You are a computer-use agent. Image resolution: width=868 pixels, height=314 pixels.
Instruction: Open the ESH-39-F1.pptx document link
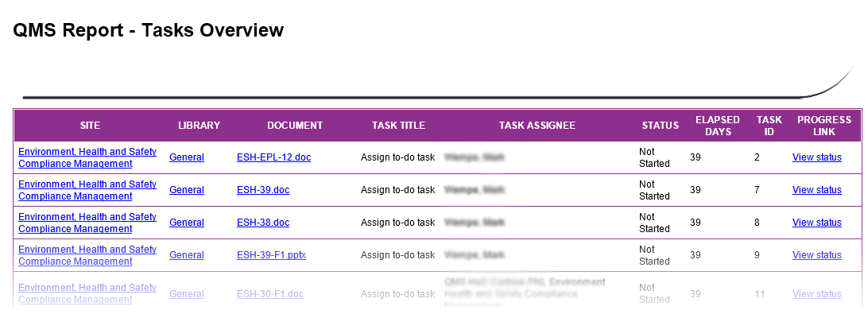coord(271,255)
